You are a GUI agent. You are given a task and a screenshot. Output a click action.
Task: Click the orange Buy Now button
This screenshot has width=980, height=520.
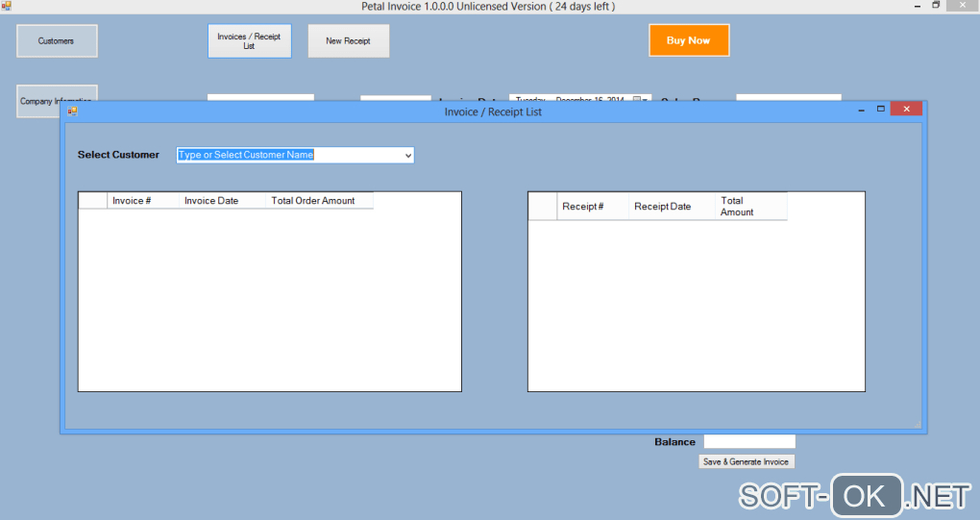click(x=689, y=40)
